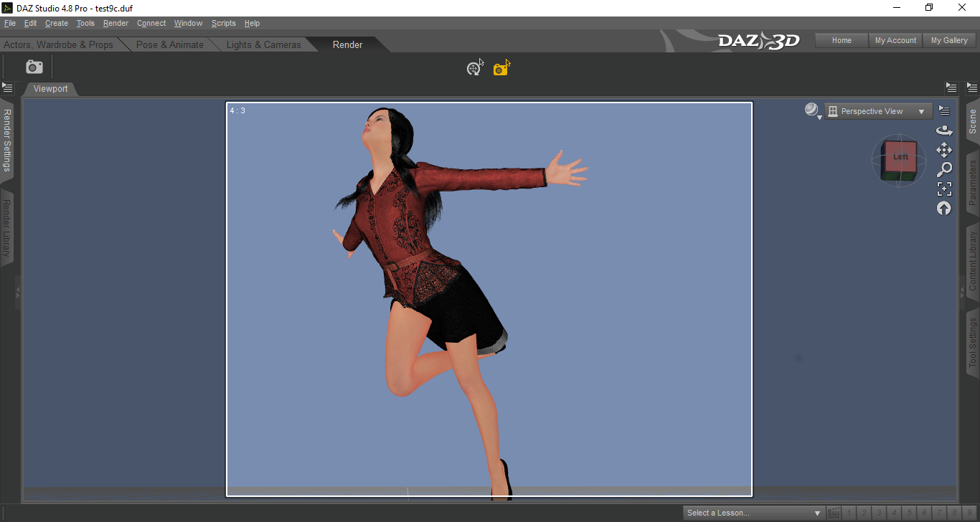980x522 pixels.
Task: Open the Create menu
Action: pos(57,23)
